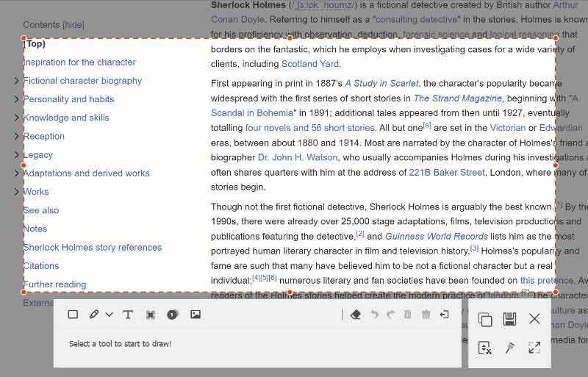Open 221B Baker Street link

coord(447,173)
